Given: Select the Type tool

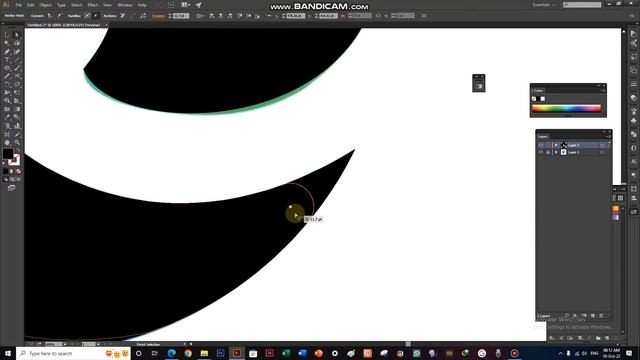Looking at the screenshot, I should 7,60.
